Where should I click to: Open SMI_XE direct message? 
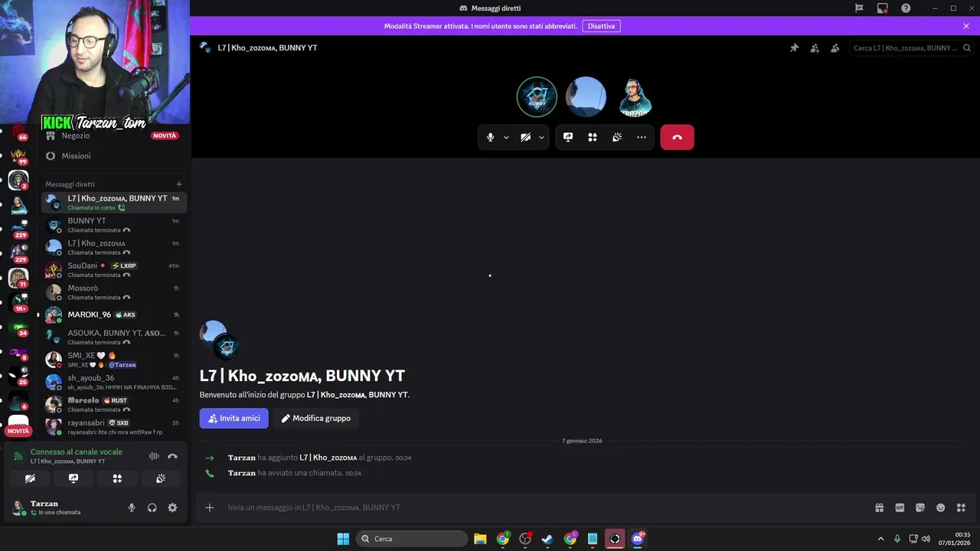pyautogui.click(x=113, y=360)
